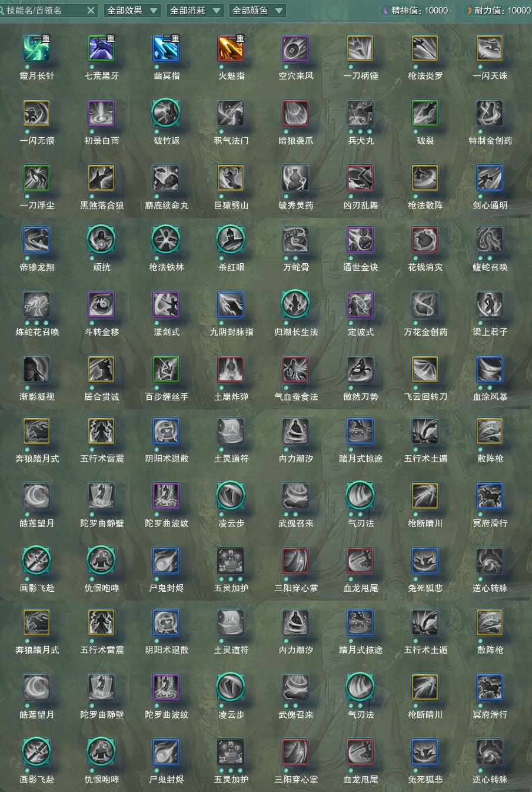Click the 帝骖龙翔 skill icon
The width and height of the screenshot is (532, 792).
[x=36, y=240]
